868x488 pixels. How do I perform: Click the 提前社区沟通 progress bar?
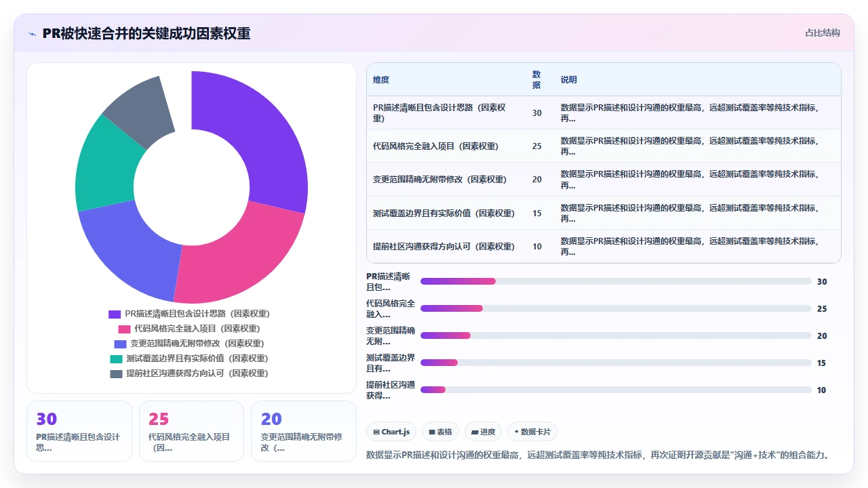(x=616, y=390)
